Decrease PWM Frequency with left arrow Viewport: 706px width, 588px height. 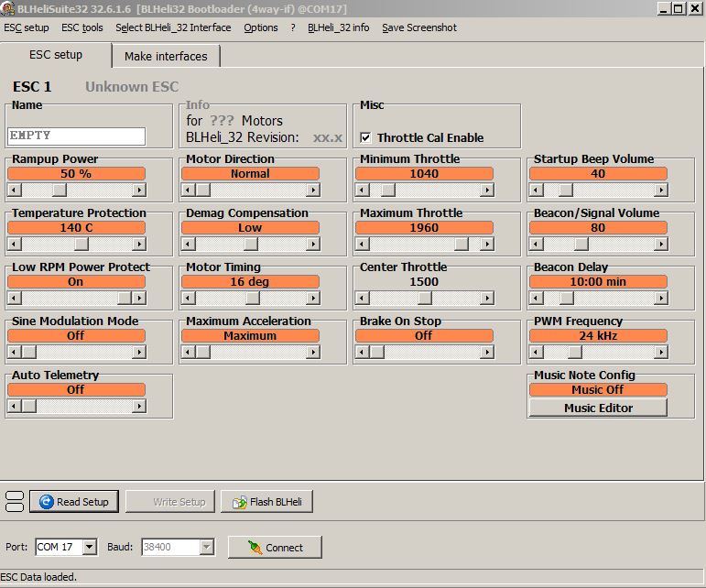(x=536, y=352)
